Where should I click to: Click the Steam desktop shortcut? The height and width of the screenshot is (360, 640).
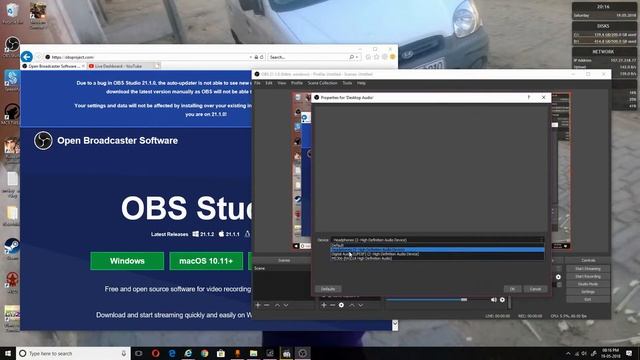12,248
